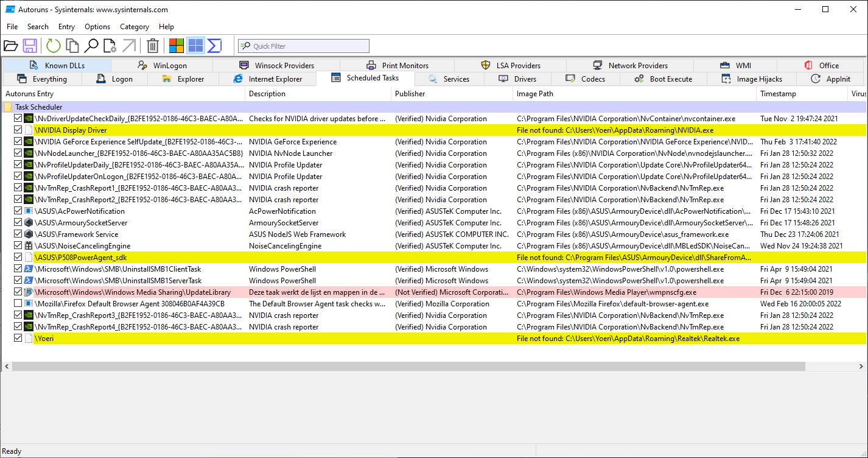Sort by the Image Path column header

click(x=635, y=94)
